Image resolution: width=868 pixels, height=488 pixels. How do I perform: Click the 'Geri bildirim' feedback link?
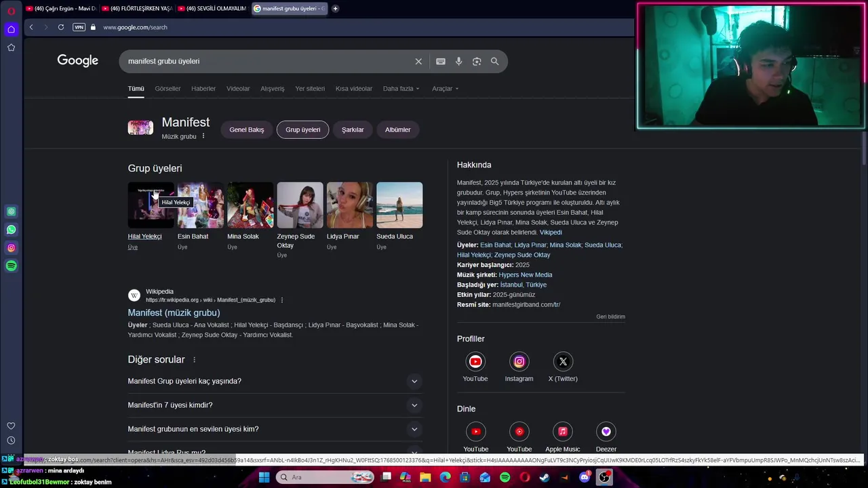(x=611, y=317)
